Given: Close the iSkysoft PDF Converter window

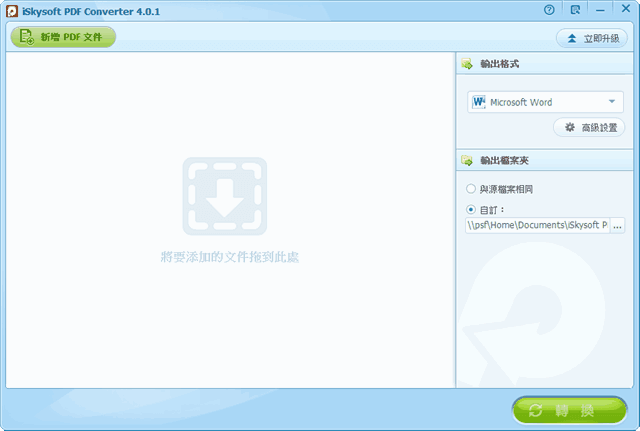Looking at the screenshot, I should [x=626, y=9].
